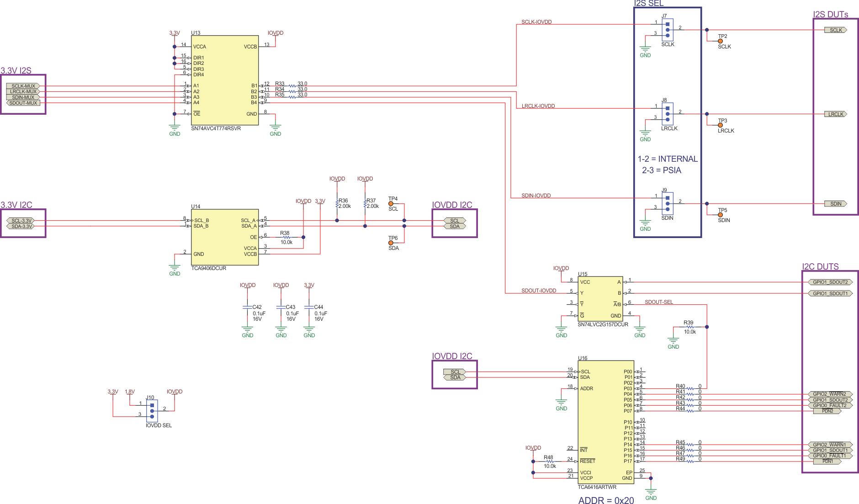Select the GPIO1_SDOUT2 output port
The image size is (859, 504).
tap(831, 282)
